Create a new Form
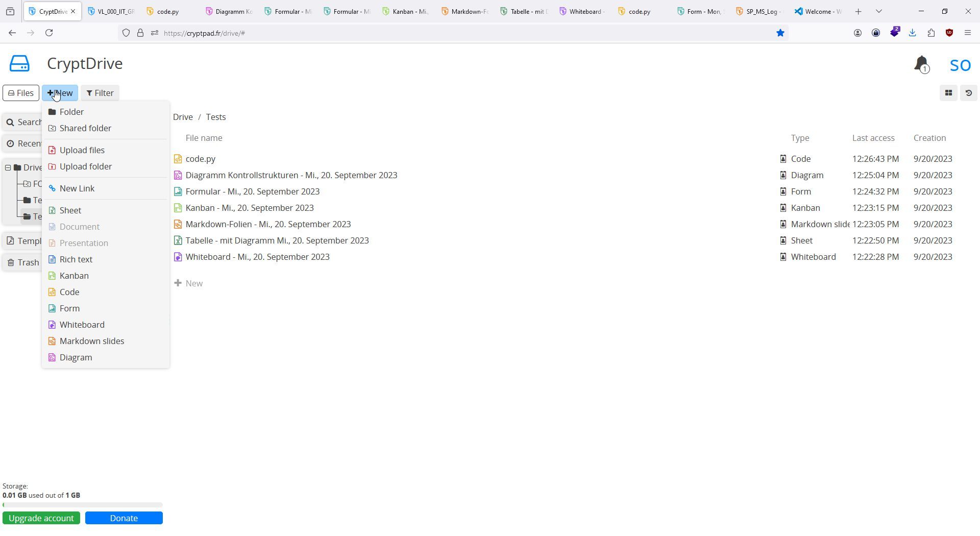 pos(106,308)
